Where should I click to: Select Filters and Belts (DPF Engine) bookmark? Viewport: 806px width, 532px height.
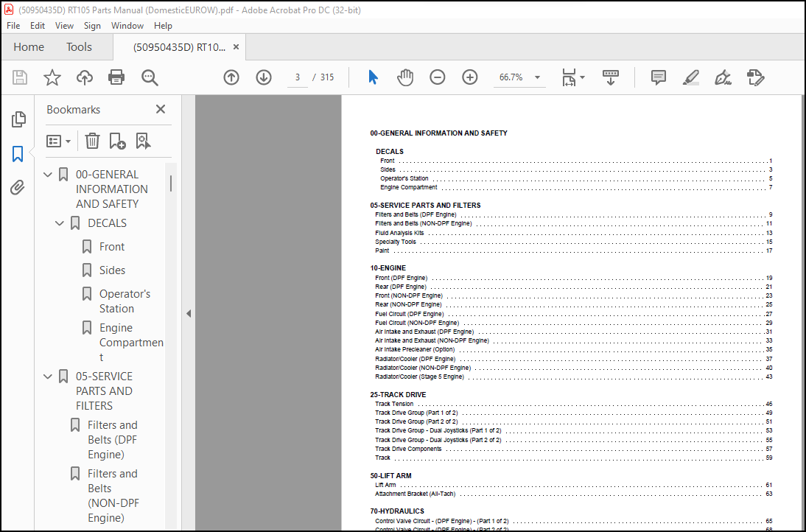113,439
